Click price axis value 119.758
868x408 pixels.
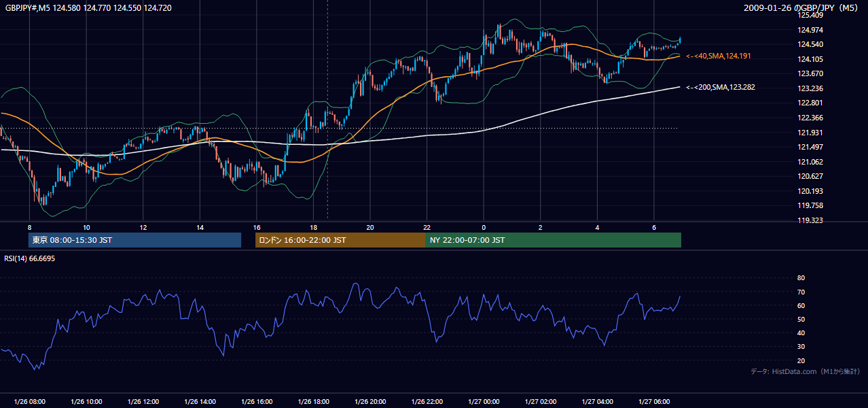pyautogui.click(x=810, y=205)
